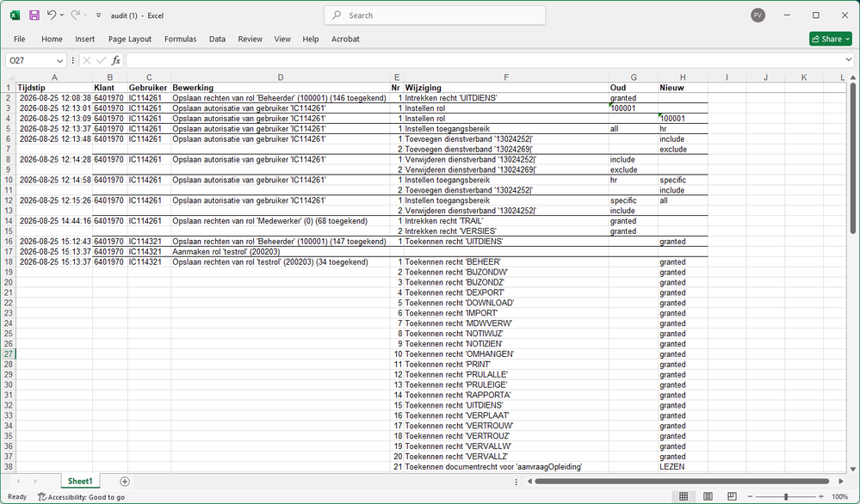Screen dimensions: 860x504
Task: Select the Sheet1 worksheet tab
Action: 80,481
